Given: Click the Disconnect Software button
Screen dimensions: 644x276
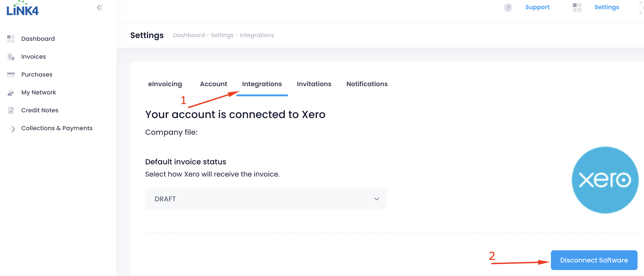Looking at the screenshot, I should [594, 260].
